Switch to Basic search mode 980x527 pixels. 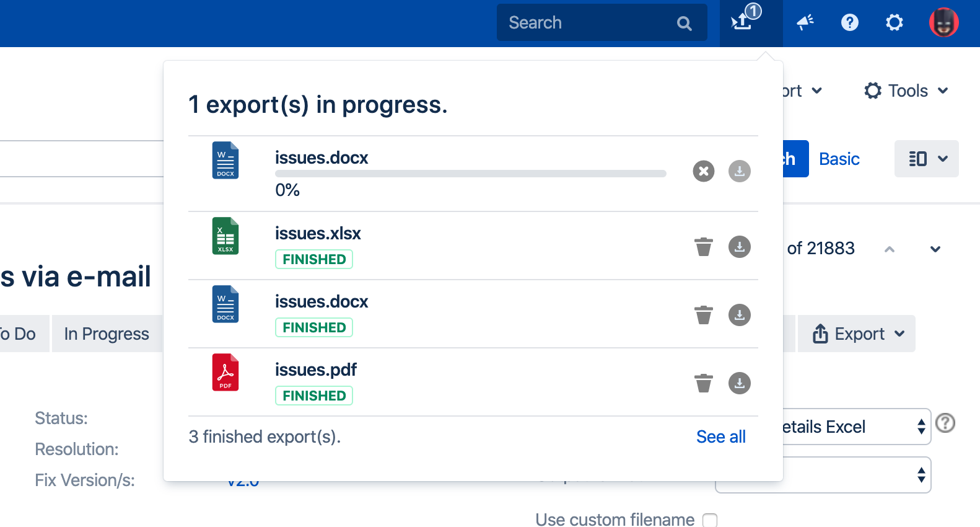(x=839, y=159)
